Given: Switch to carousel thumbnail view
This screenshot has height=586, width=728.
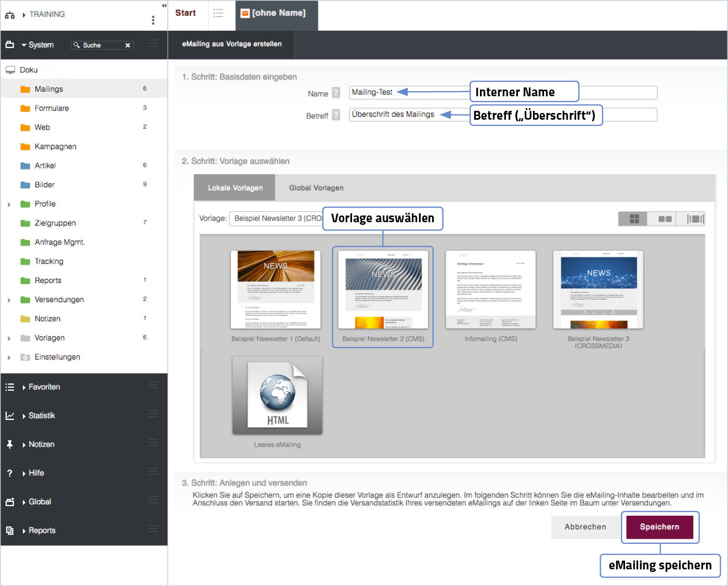Looking at the screenshot, I should click(695, 219).
